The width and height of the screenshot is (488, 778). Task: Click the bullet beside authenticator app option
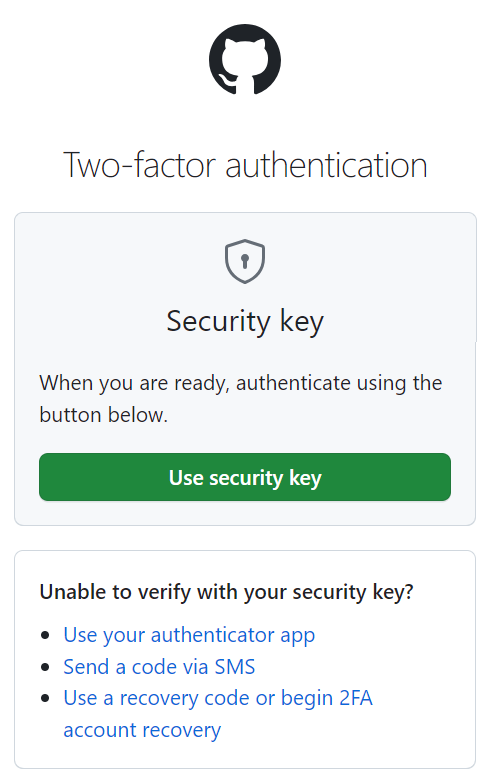tap(46, 636)
